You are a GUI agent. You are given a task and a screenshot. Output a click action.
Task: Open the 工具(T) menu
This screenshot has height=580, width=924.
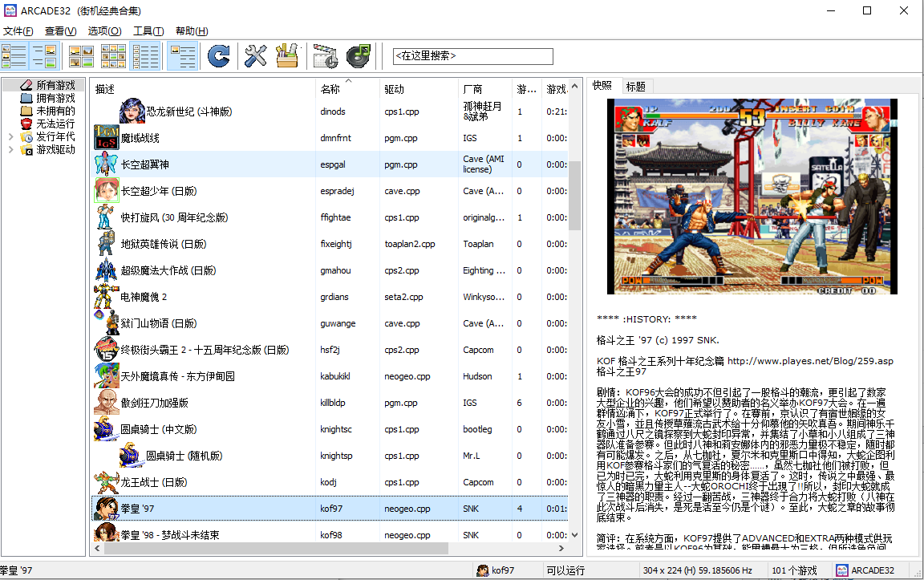click(x=148, y=30)
